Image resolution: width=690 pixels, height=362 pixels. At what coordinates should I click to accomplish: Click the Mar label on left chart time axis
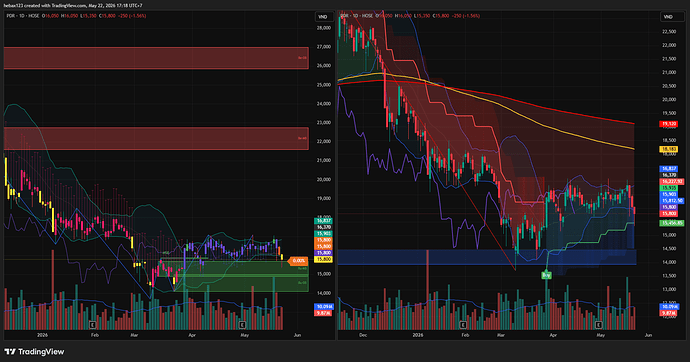134,335
